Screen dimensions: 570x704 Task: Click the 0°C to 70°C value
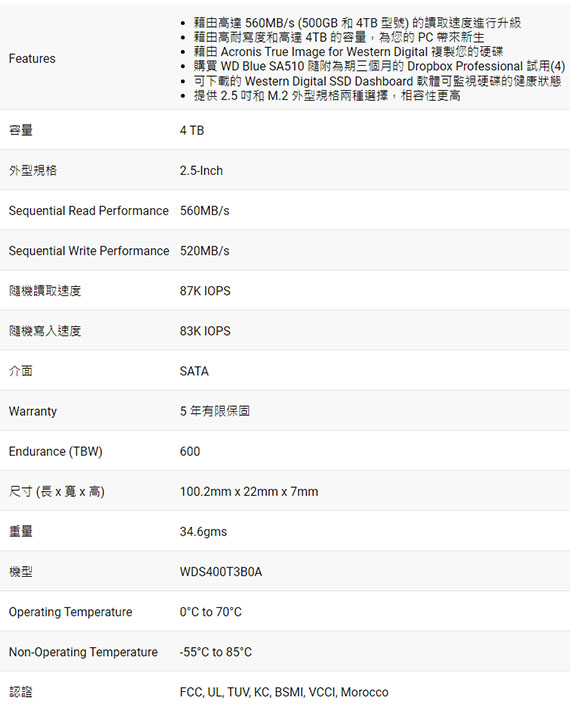point(210,612)
